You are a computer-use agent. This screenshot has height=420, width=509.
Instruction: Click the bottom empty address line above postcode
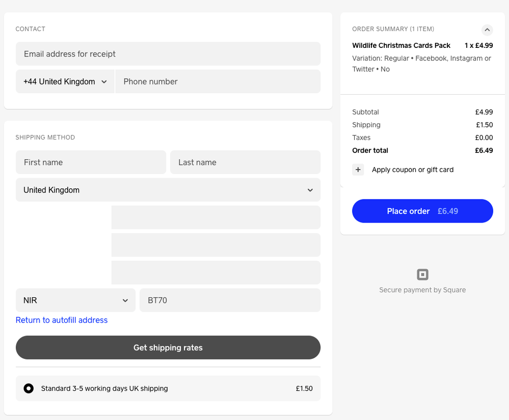tap(216, 272)
